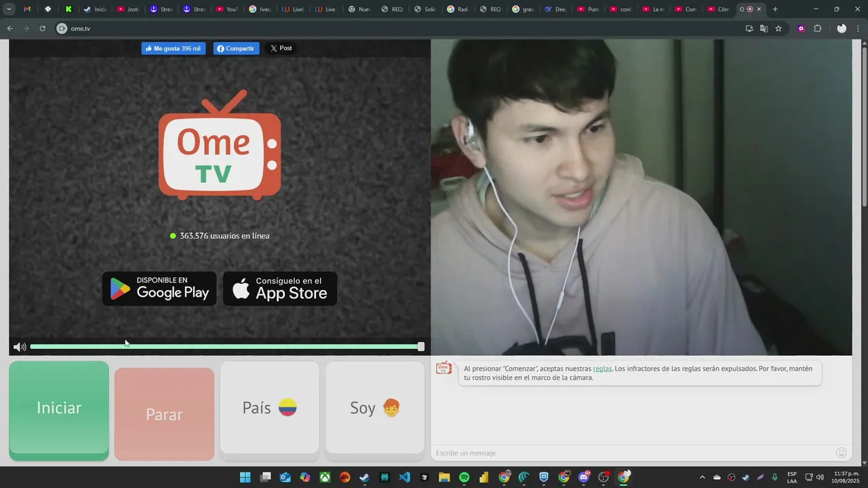Mute the volume speaker icon
Image resolution: width=868 pixels, height=488 pixels.
point(20,347)
